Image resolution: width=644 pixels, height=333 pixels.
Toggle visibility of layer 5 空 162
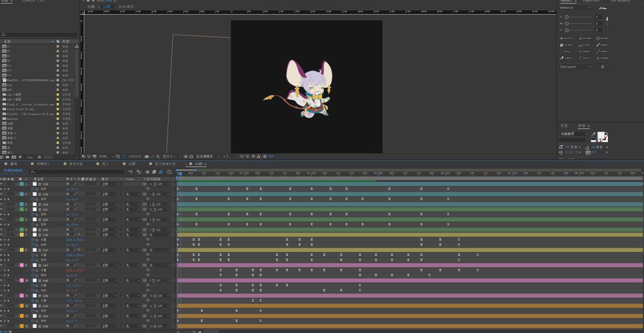pos(2,219)
